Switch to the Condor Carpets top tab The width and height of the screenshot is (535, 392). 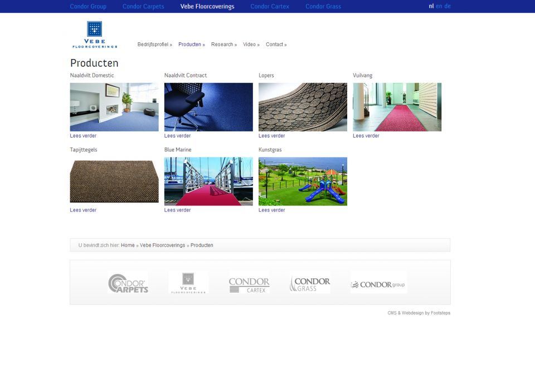pyautogui.click(x=143, y=7)
